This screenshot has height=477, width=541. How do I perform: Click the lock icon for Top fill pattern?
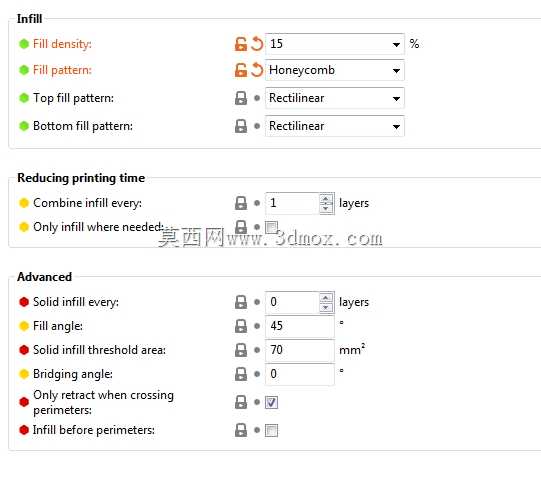pos(241,98)
